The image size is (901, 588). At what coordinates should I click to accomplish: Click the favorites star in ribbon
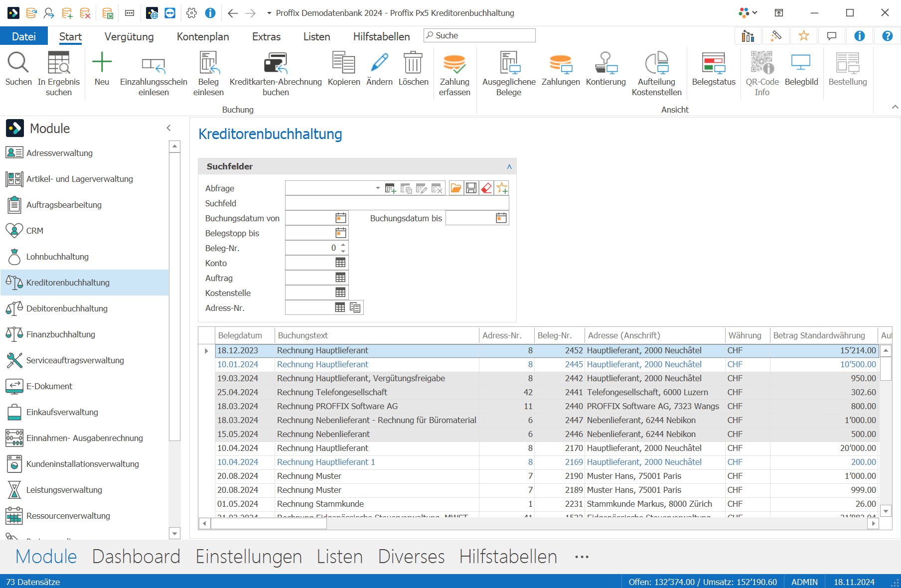(803, 36)
